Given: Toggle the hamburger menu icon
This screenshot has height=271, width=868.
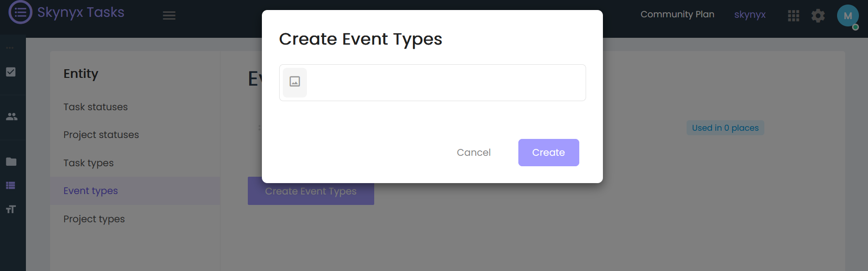Looking at the screenshot, I should [169, 15].
